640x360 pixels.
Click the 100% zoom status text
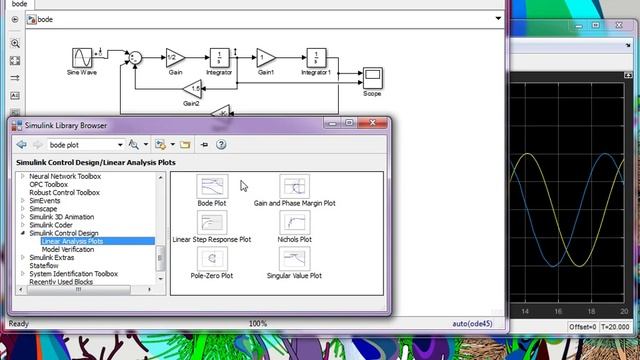click(x=258, y=324)
